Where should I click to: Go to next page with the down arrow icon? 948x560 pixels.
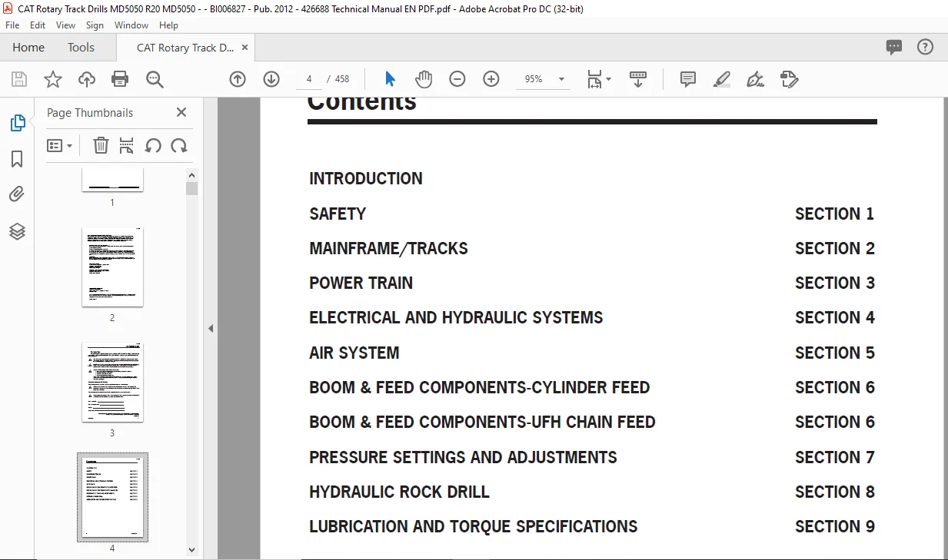click(271, 79)
